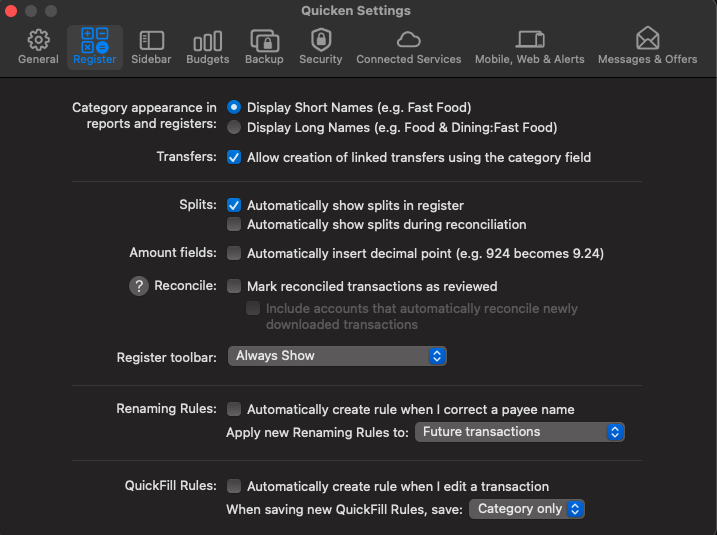Open the Sidebar settings icon
Image resolution: width=717 pixels, height=535 pixels.
pyautogui.click(x=151, y=41)
